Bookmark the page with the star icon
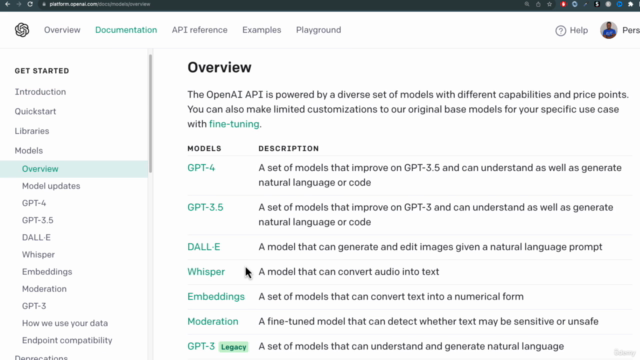Screen dimensions: 640x360 [549, 4]
